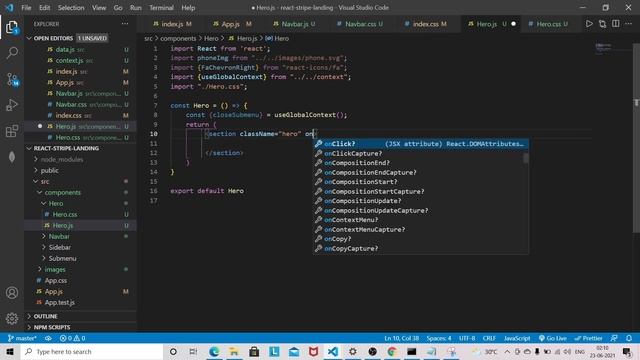The height and width of the screenshot is (360, 640).
Task: Open the View menu
Action: 99,8
